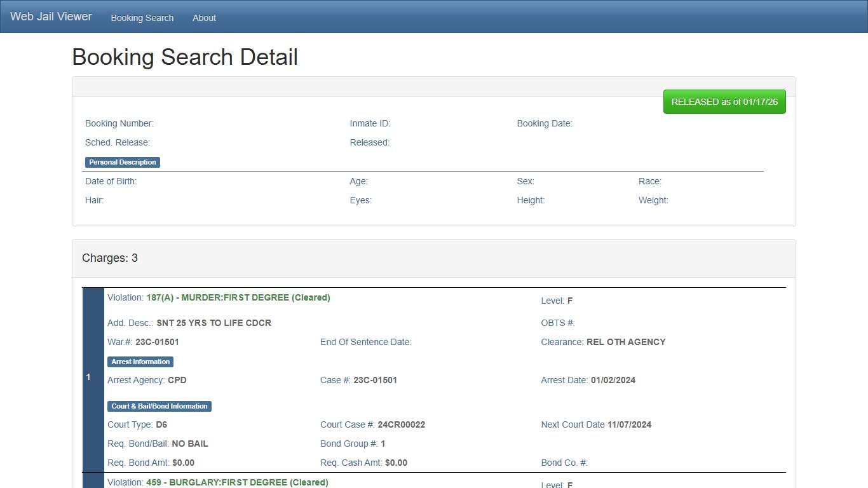868x488 pixels.
Task: Click the Web Jail Viewer brand logo
Action: (50, 16)
